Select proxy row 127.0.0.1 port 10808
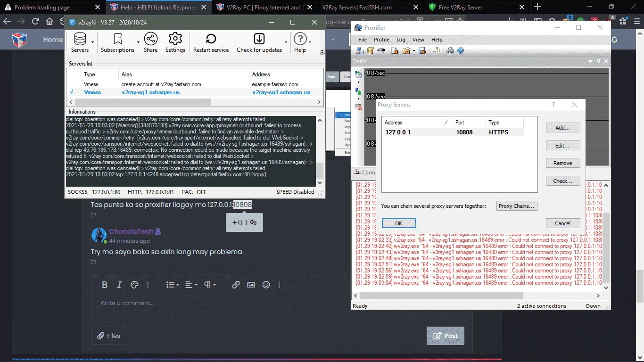This screenshot has height=362, width=644. [453, 132]
